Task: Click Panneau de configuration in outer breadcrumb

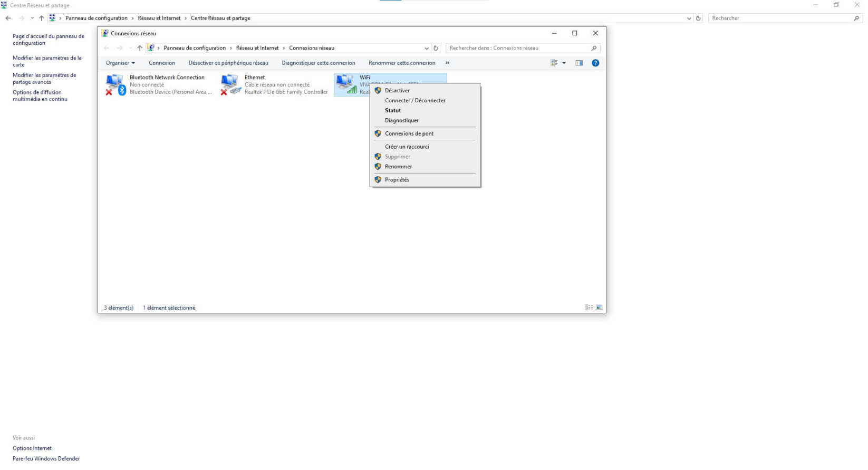Action: pos(97,18)
